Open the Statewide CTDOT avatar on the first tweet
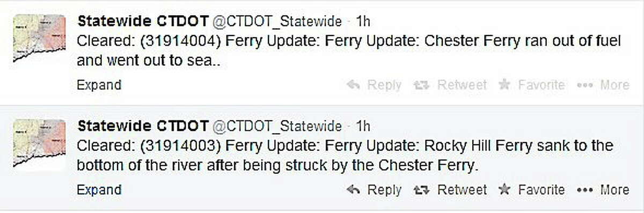This screenshot has width=644, height=213. click(x=39, y=39)
